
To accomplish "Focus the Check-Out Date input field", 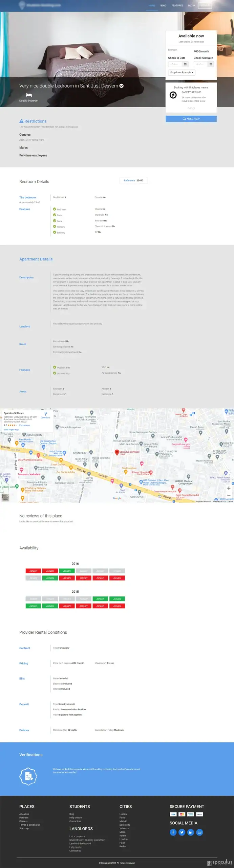I will click(200, 64).
